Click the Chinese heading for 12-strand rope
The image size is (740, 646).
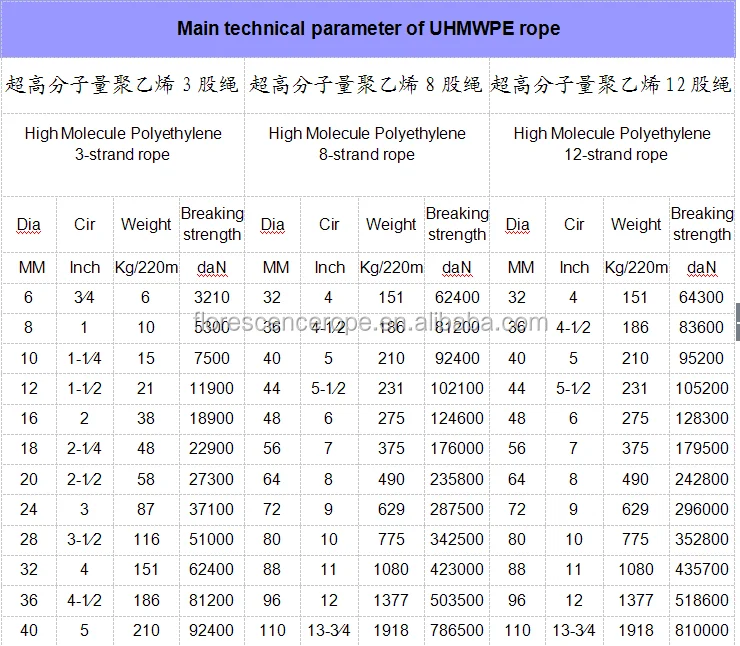[612, 85]
